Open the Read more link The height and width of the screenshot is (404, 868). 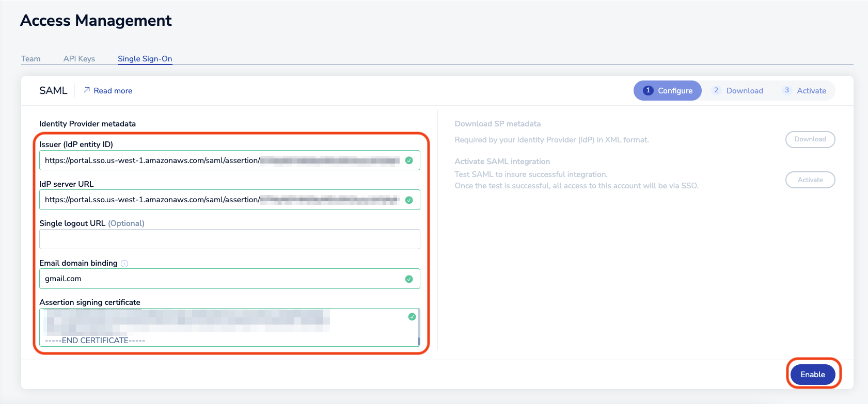coord(113,91)
